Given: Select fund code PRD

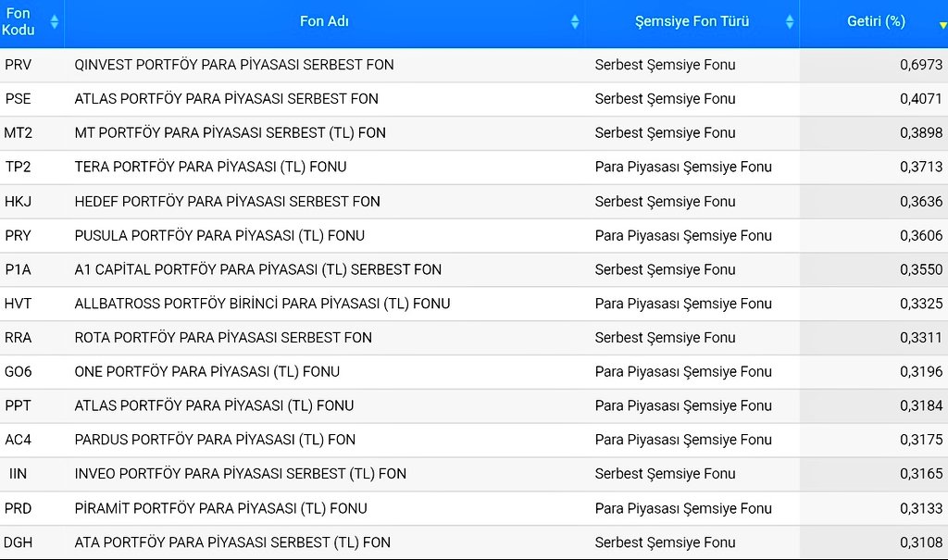Looking at the screenshot, I should click(x=19, y=508).
